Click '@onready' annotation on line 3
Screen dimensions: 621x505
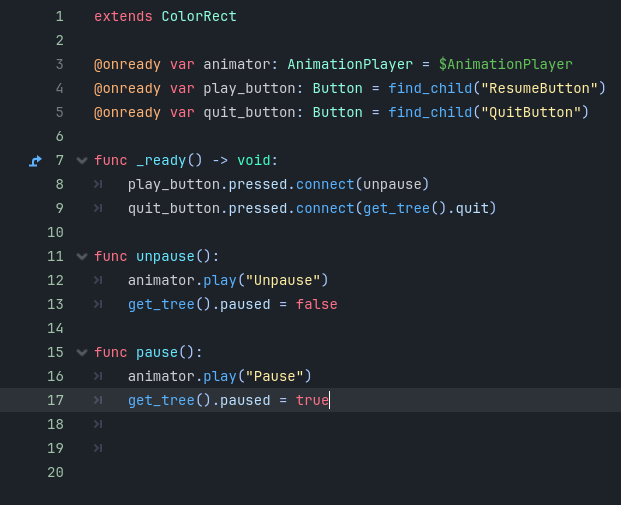(x=127, y=65)
